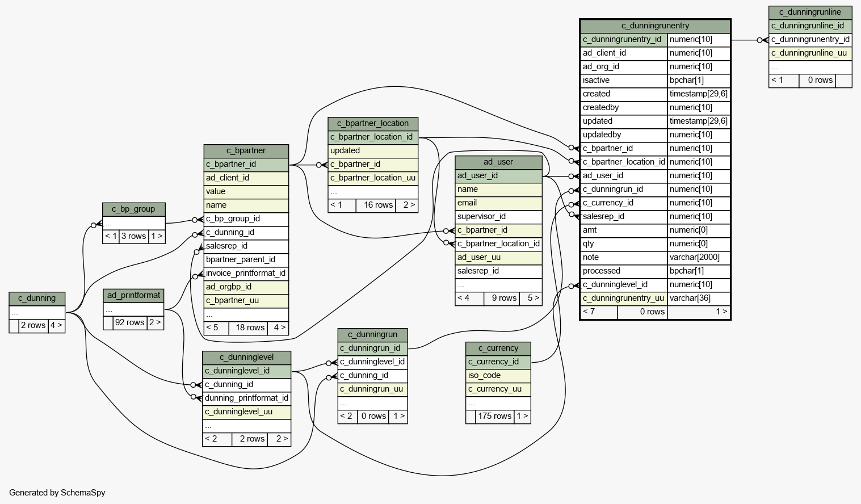The image size is (861, 504).
Task: Click ad_user_id key in ad_user table
Action: 498,175
